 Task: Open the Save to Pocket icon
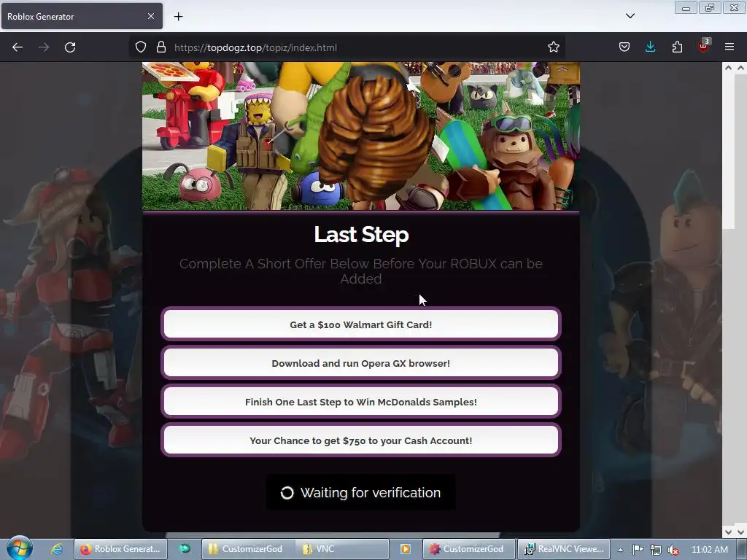pyautogui.click(x=624, y=47)
